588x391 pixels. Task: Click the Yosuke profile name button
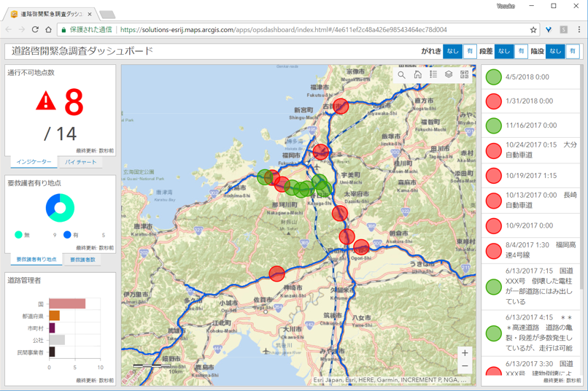tap(506, 6)
